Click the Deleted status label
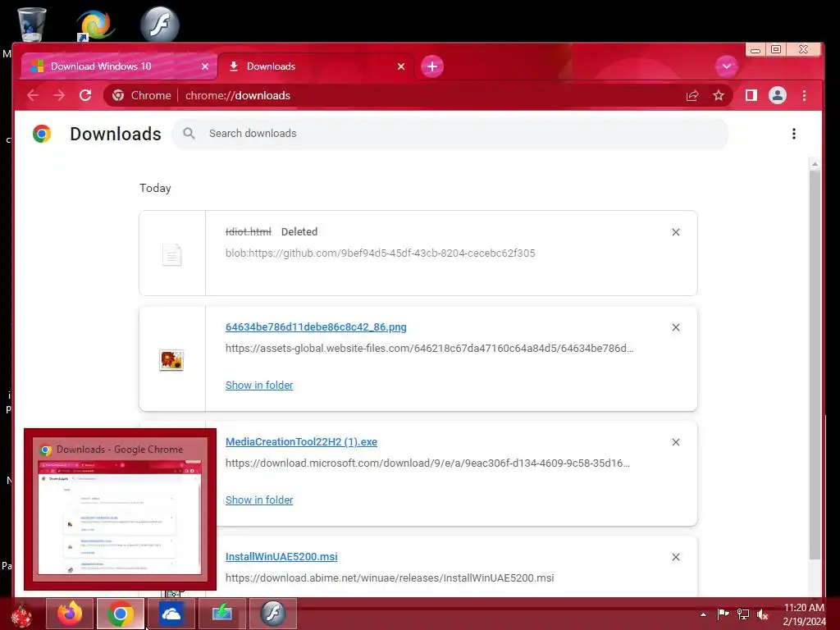The width and height of the screenshot is (840, 630). pos(299,231)
